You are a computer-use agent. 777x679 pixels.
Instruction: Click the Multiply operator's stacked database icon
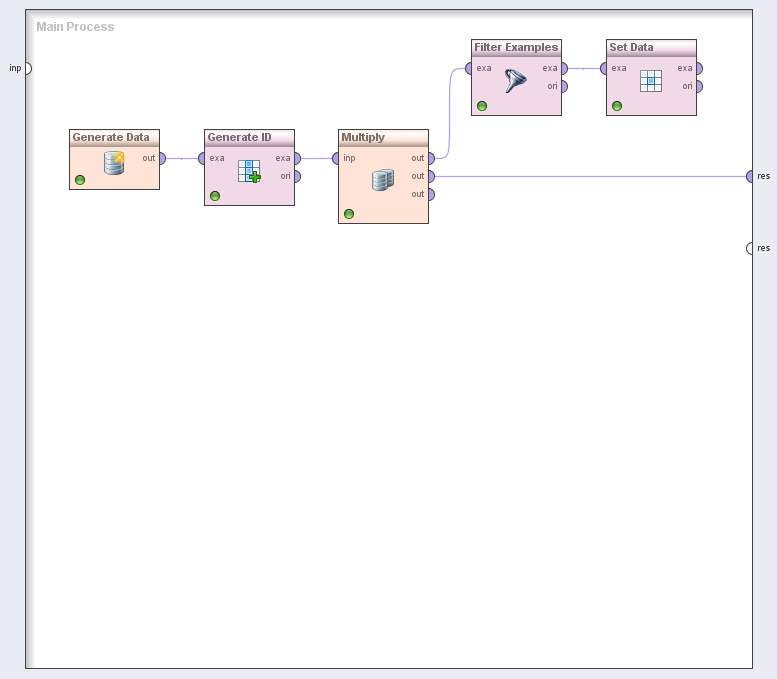[x=383, y=180]
